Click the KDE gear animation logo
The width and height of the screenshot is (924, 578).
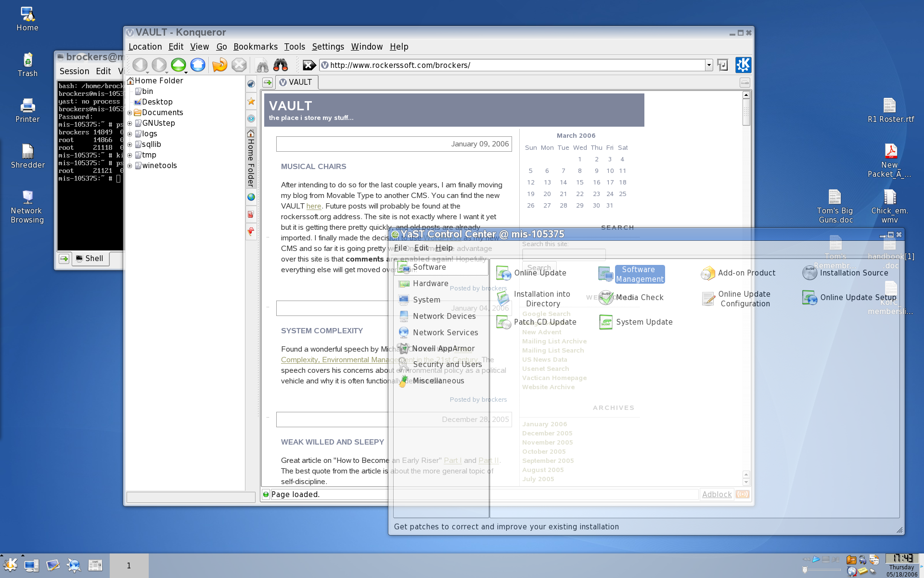pyautogui.click(x=743, y=65)
